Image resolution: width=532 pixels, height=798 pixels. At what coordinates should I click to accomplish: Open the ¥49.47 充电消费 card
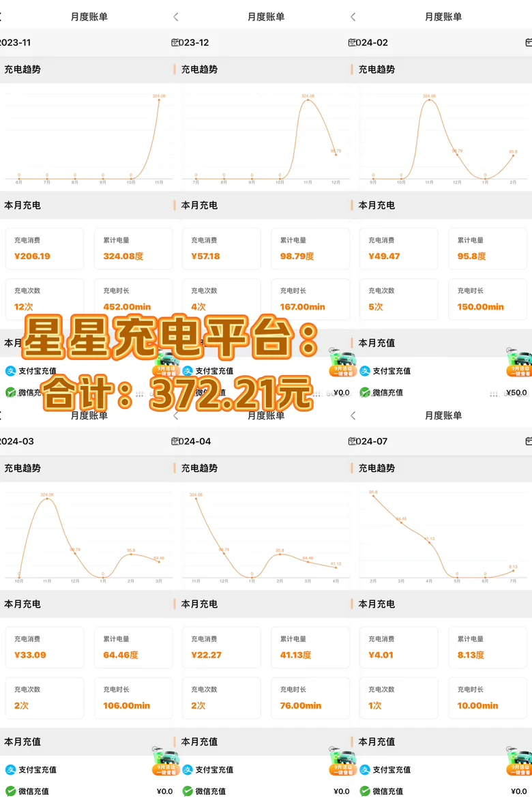pyautogui.click(x=398, y=249)
